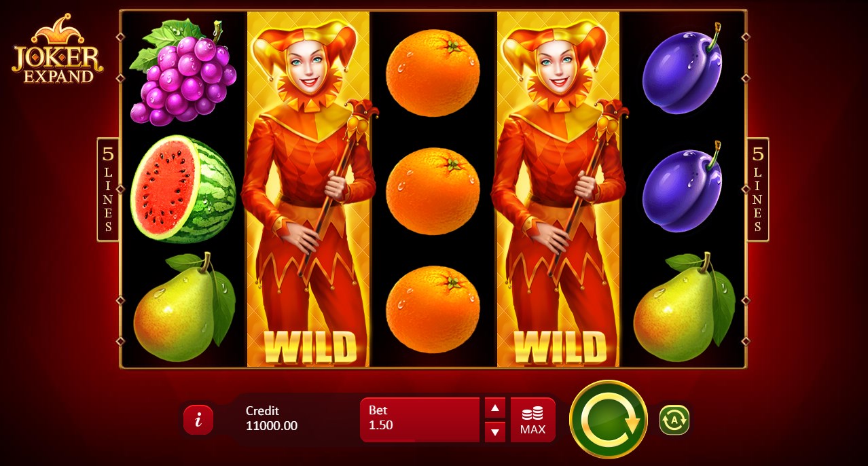Click the right reel pear symbol
This screenshot has height=466, width=868.
point(685,307)
